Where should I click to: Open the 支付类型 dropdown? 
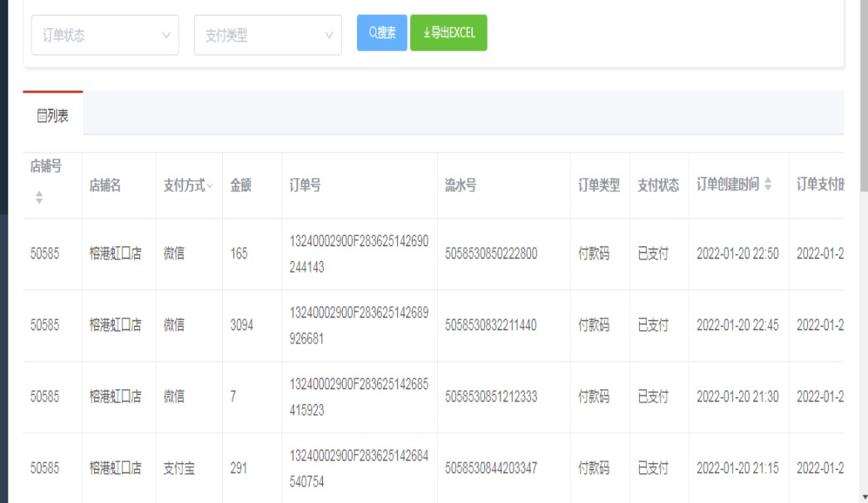267,36
